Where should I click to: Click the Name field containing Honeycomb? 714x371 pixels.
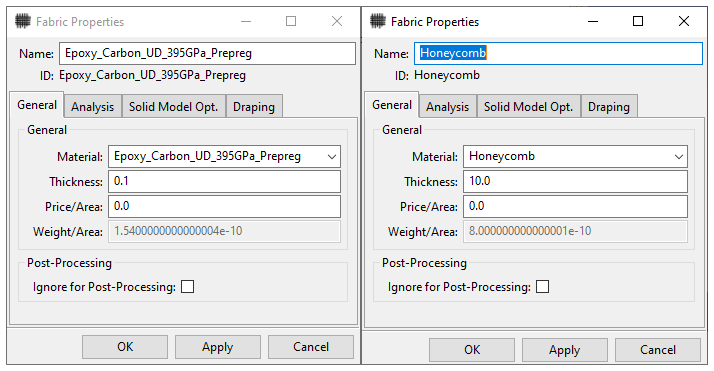point(558,53)
